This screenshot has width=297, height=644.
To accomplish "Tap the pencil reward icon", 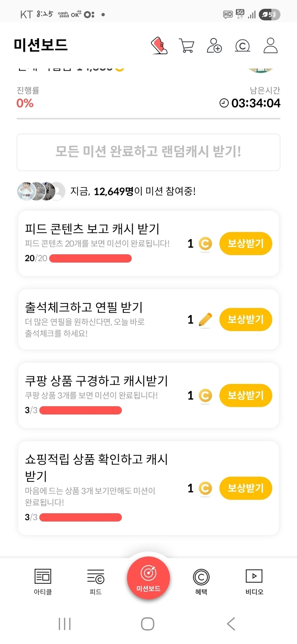I will [205, 319].
